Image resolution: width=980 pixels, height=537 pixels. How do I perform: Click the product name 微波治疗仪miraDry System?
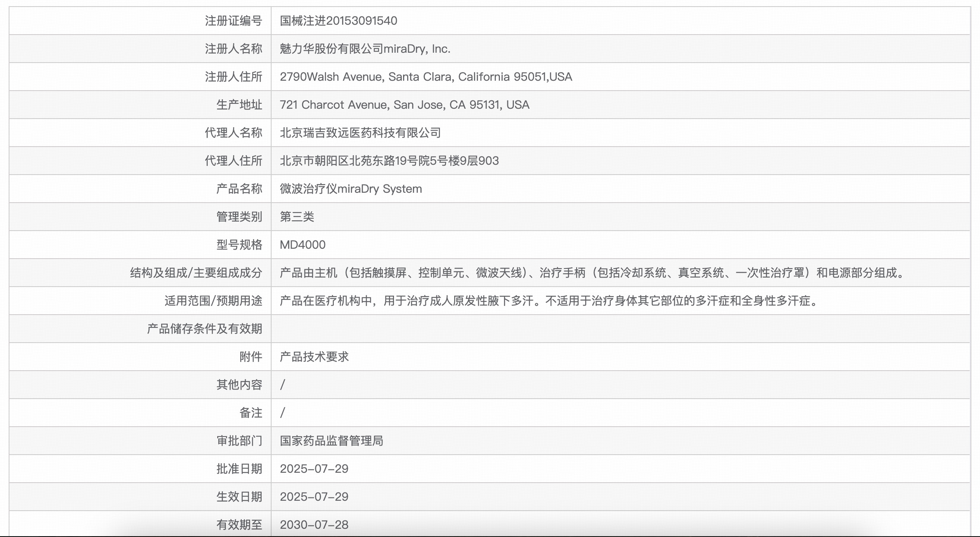pyautogui.click(x=351, y=189)
